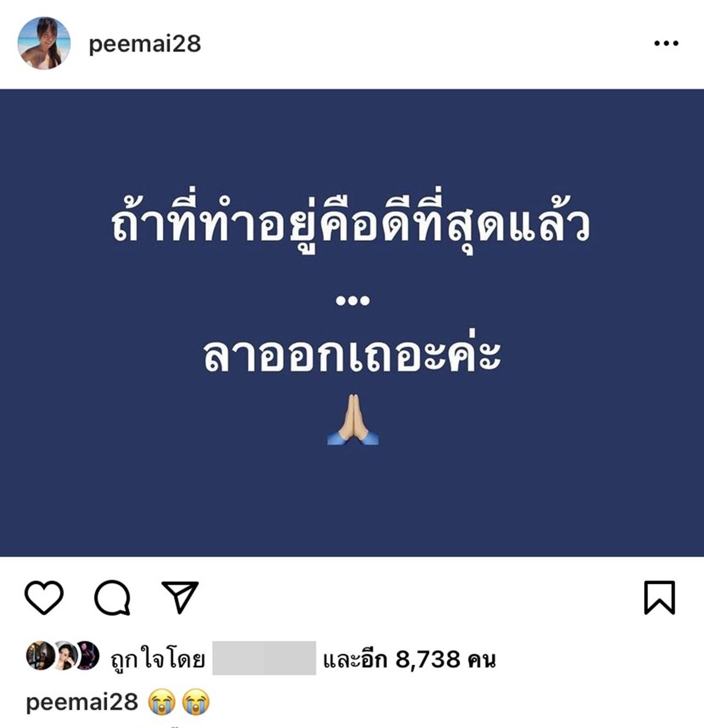Viewport: 704px width, 728px height.
Task: Open the three-dot more options menu
Action: point(666,43)
